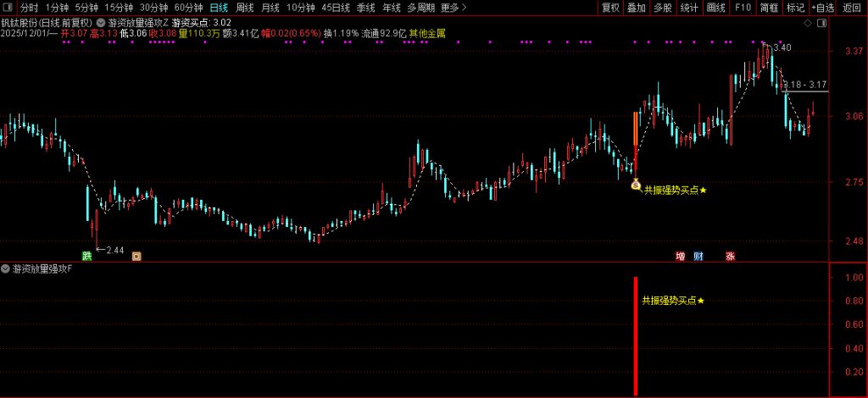Click the 2.44 low price label
The image size is (868, 398).
[114, 250]
